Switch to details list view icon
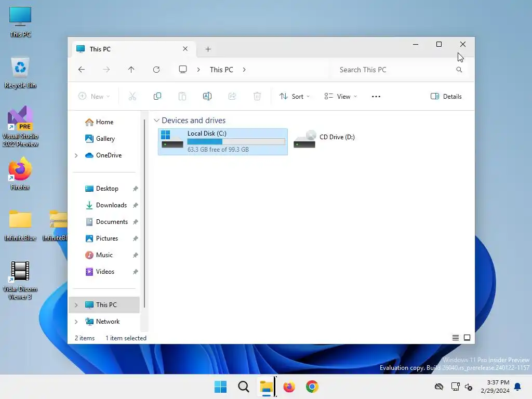Image resolution: width=532 pixels, height=399 pixels. point(455,338)
